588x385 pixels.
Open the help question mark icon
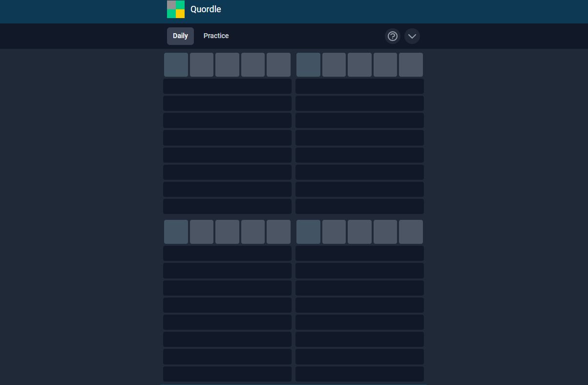pos(393,36)
